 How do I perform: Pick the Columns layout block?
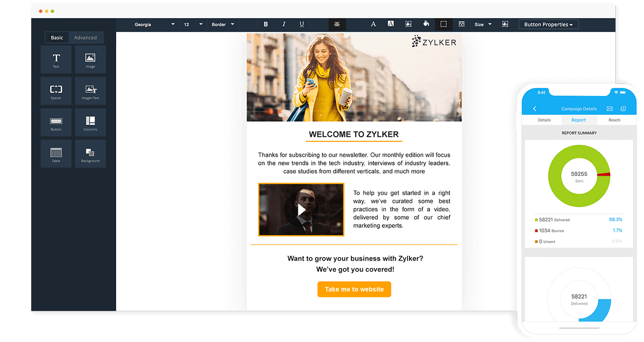point(90,123)
